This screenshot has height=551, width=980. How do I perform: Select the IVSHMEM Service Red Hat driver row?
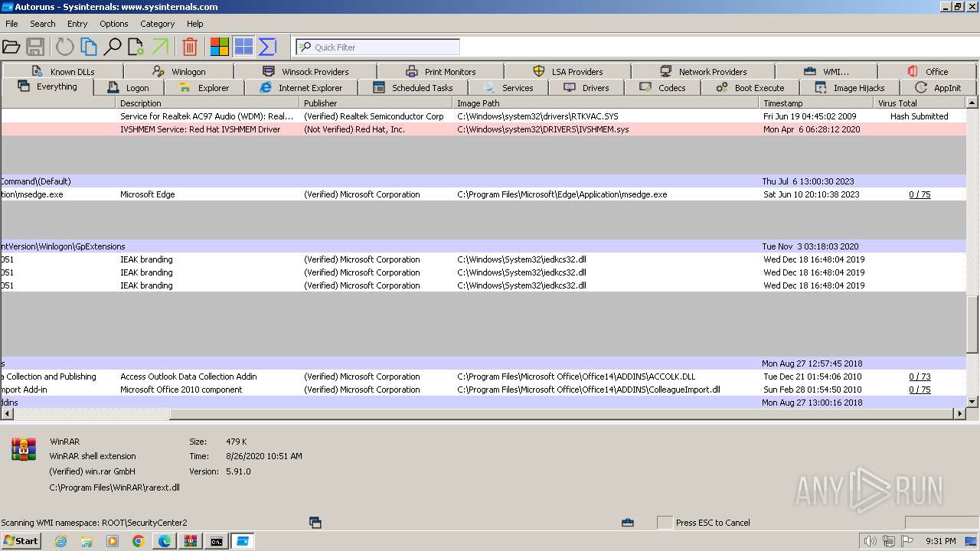pos(483,129)
